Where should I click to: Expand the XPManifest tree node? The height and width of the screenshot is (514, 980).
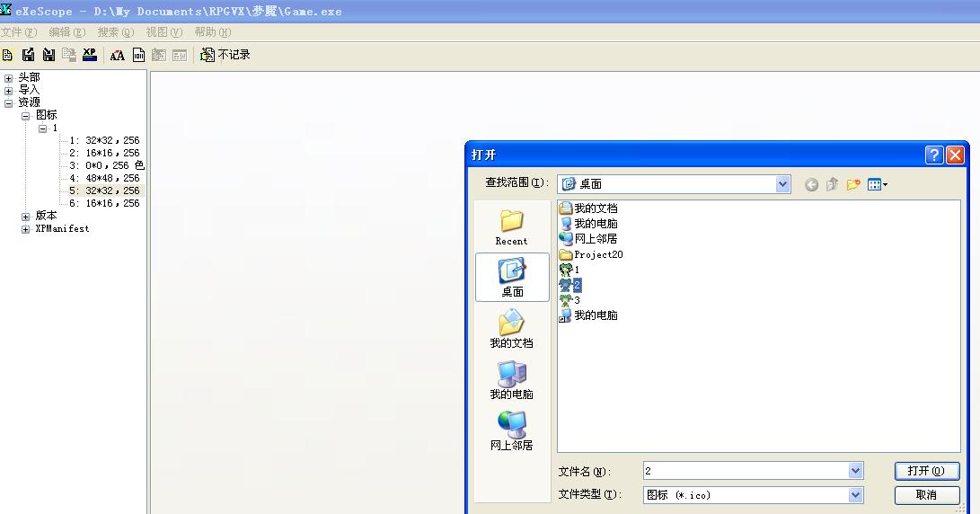click(x=26, y=229)
